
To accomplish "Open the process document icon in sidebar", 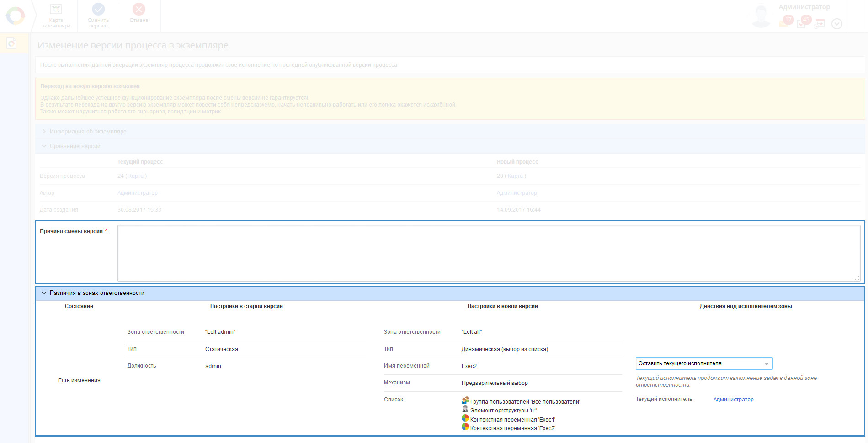I will pos(11,44).
